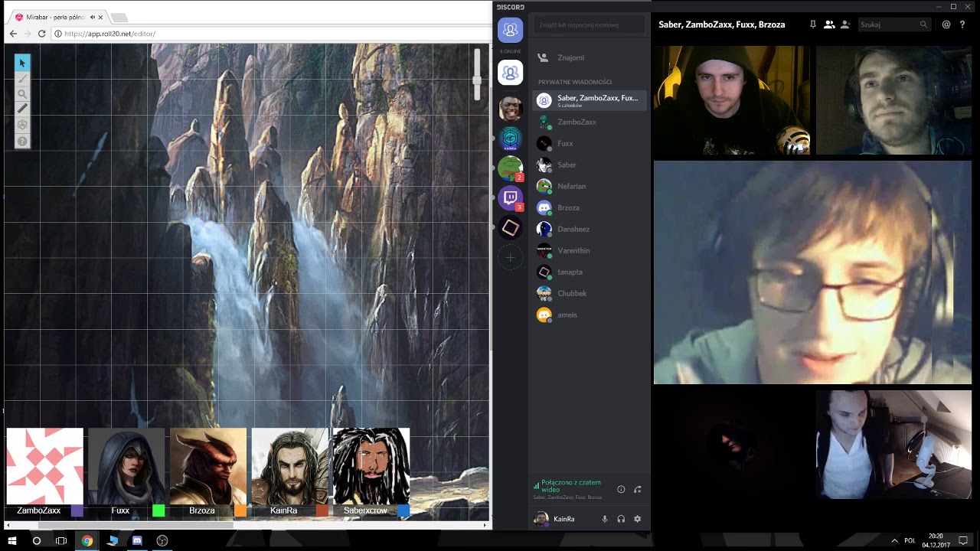Screen dimensions: 980x551
Task: Open direct message with ZamboZaxx
Action: click(x=590, y=122)
